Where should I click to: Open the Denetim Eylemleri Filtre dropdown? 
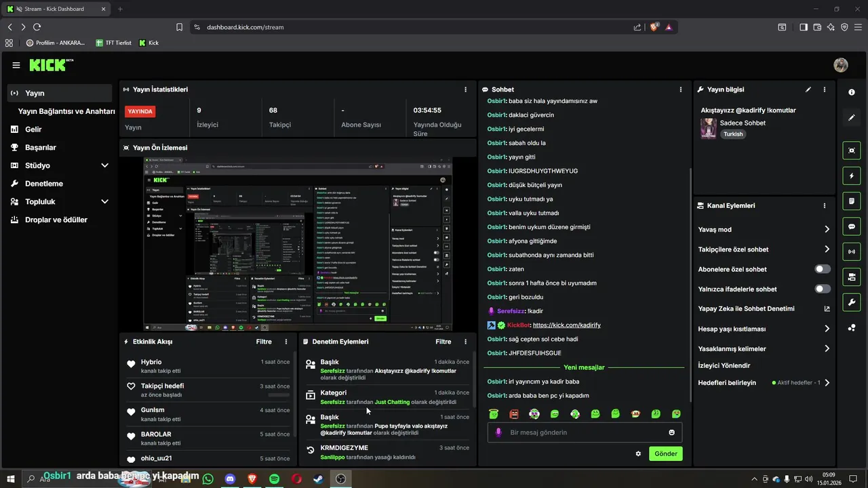443,342
